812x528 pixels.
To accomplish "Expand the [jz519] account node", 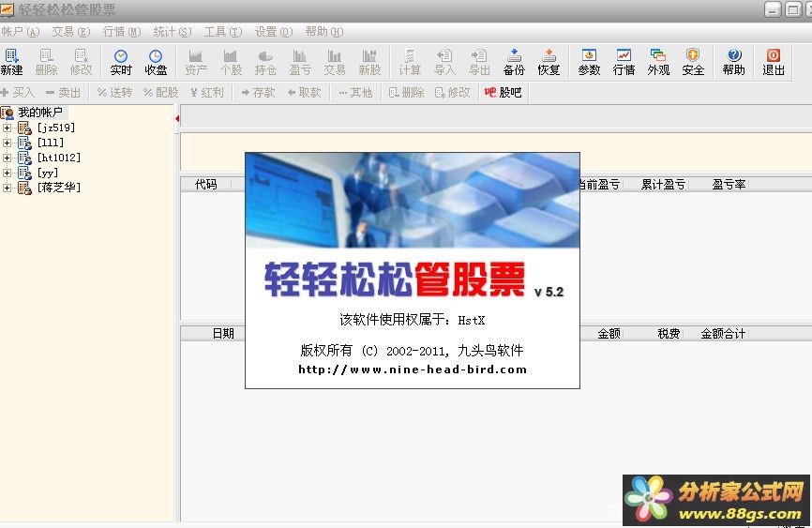I will tap(7, 128).
